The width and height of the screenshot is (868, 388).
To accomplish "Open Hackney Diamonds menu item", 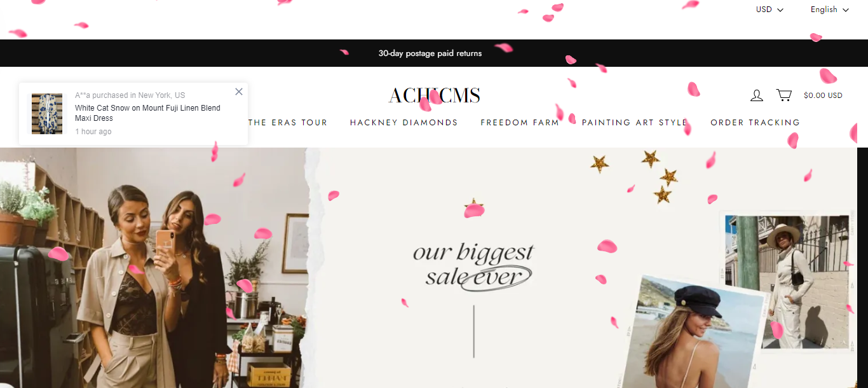I will tap(404, 123).
